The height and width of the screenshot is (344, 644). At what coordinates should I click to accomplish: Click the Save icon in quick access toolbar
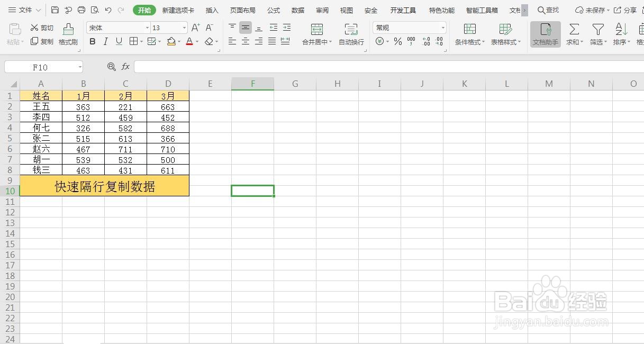(x=55, y=10)
